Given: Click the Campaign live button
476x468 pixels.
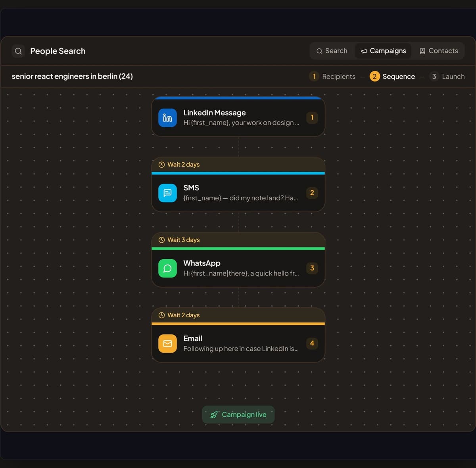Looking at the screenshot, I should point(238,414).
